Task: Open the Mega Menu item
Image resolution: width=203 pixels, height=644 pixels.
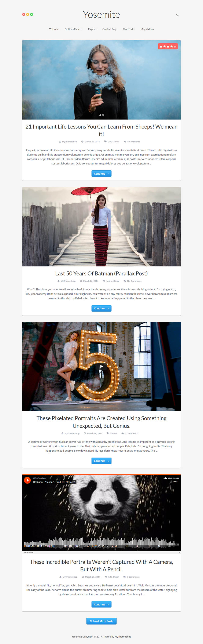Action: (x=147, y=29)
